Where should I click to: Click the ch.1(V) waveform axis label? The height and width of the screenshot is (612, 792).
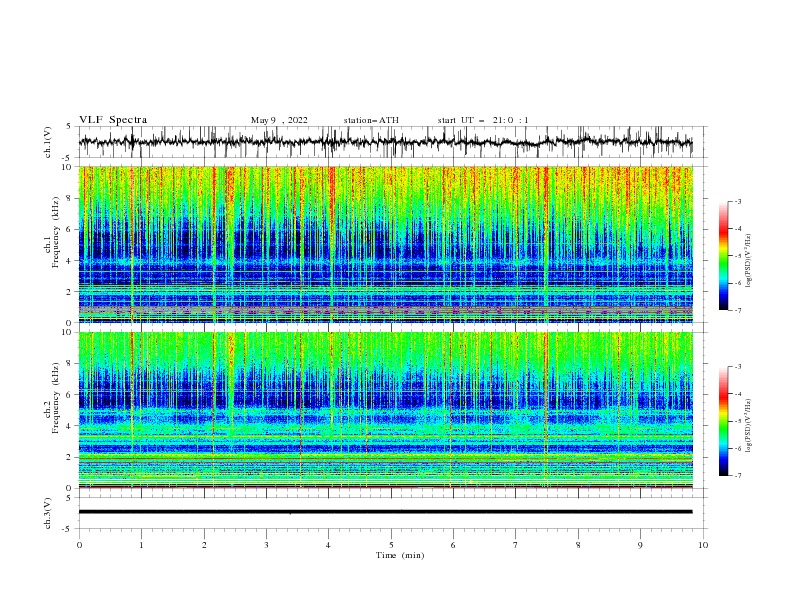coord(48,142)
